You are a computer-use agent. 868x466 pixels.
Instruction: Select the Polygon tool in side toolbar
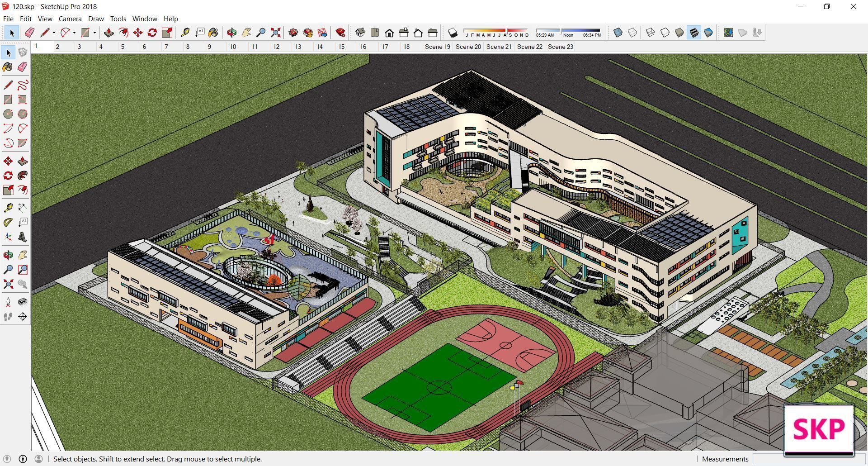click(23, 114)
